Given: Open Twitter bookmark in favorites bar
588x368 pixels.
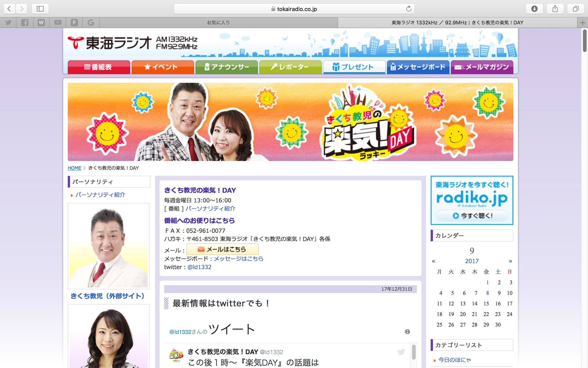Looking at the screenshot, I should coord(8,22).
